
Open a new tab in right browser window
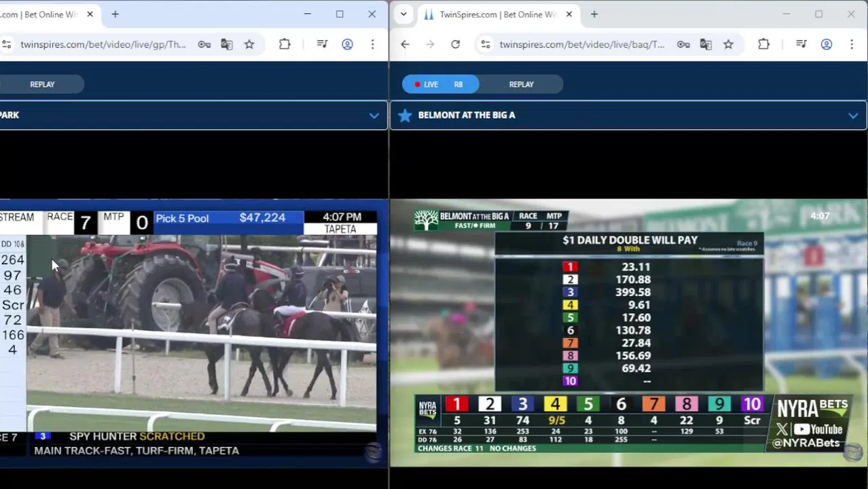point(594,14)
